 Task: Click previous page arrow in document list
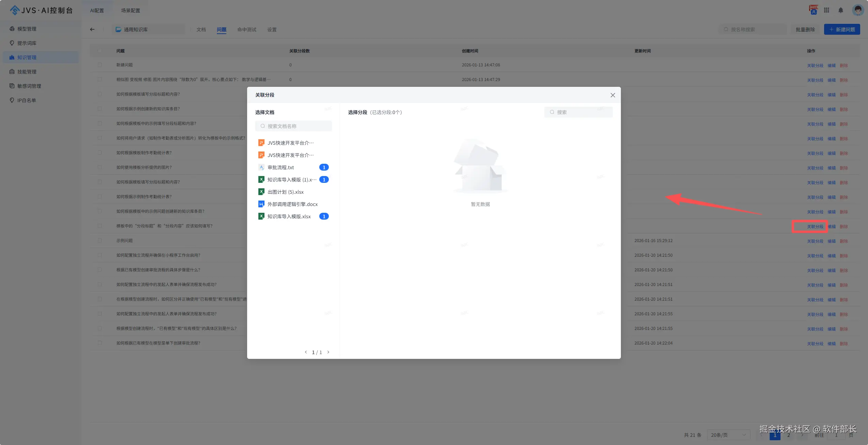click(x=306, y=352)
